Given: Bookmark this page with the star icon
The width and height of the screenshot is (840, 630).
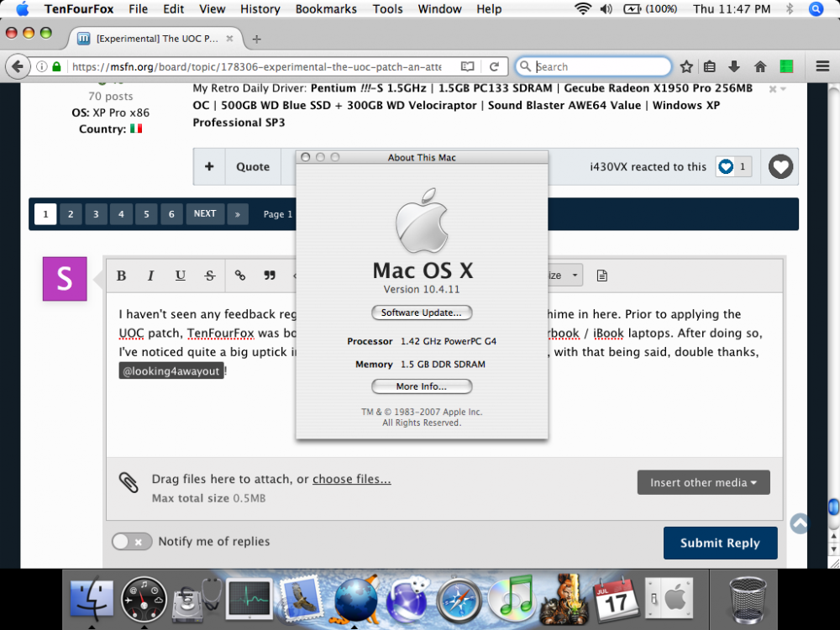Looking at the screenshot, I should pos(686,66).
